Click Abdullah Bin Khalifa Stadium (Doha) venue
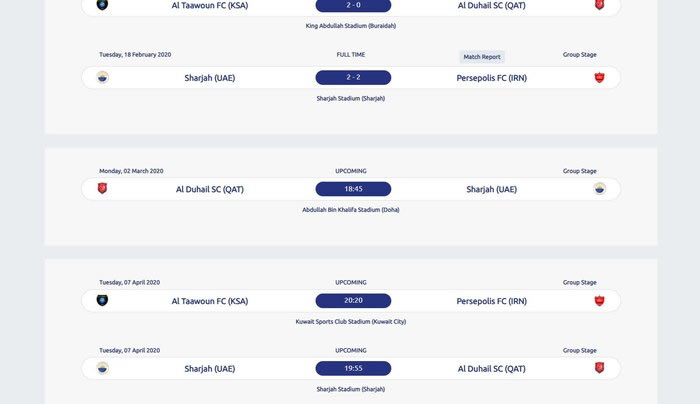Screen dimensions: 700x404 pyautogui.click(x=350, y=210)
